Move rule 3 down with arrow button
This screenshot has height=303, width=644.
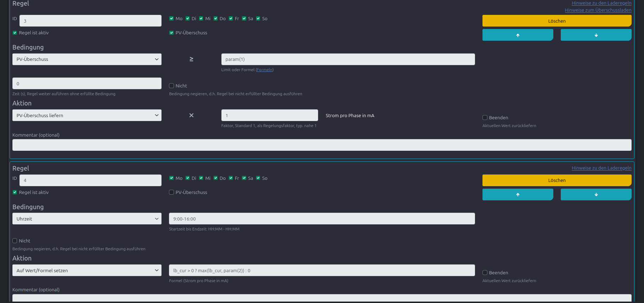click(596, 35)
